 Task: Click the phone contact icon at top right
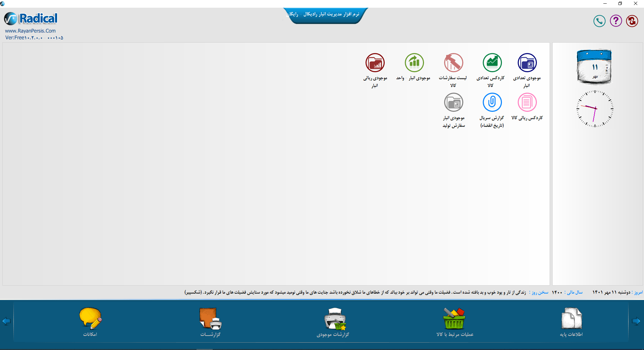[x=599, y=21]
